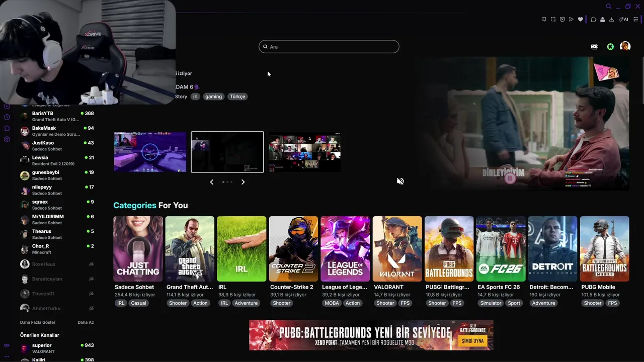Click the clock history icon in sidebar

(7, 117)
